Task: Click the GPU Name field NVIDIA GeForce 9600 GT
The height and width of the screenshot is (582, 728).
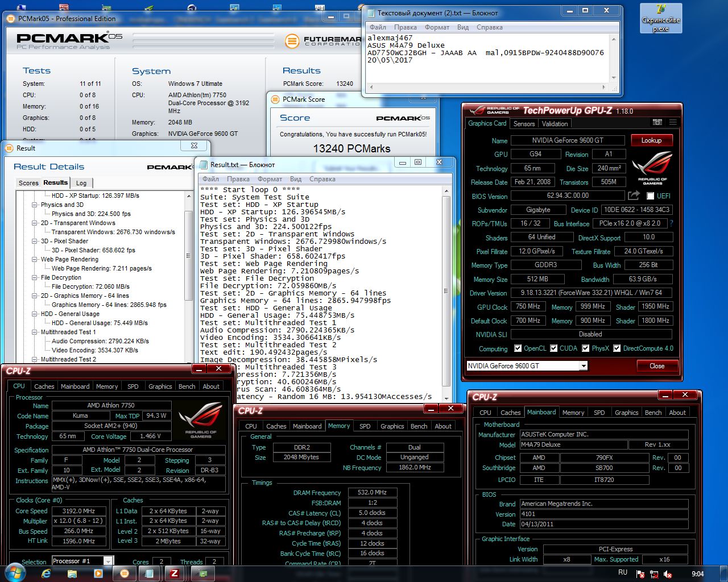Action: click(x=568, y=140)
